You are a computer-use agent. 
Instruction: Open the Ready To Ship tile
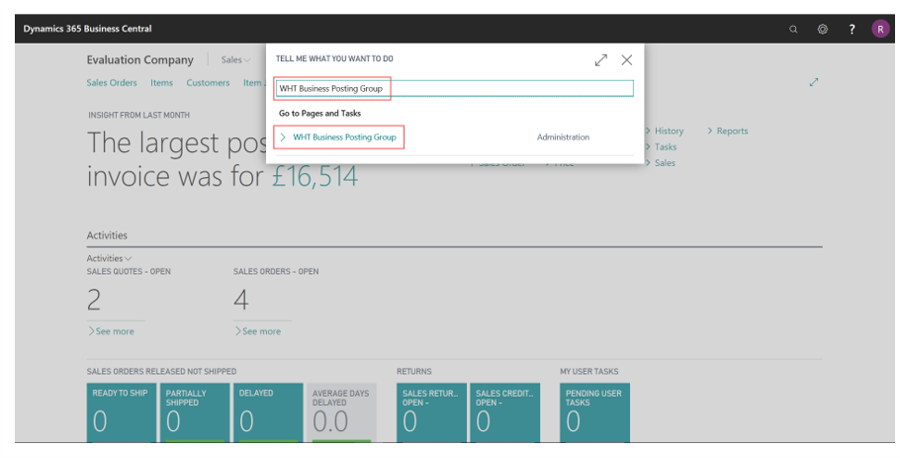click(x=121, y=413)
